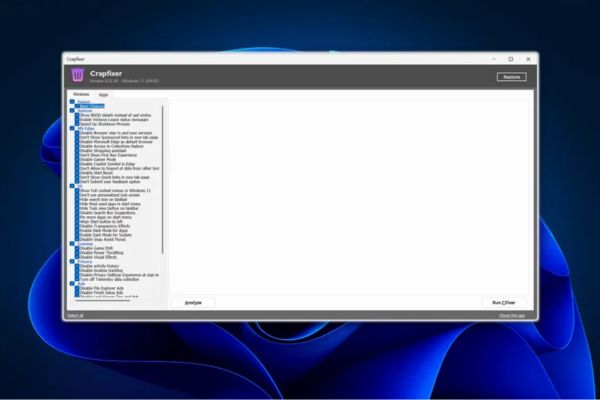The width and height of the screenshot is (600, 400).
Task: Select Disable Snap Assist Flyout
Action: [103, 240]
